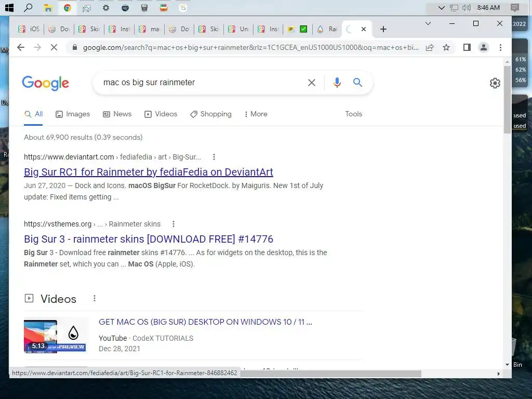Screen dimensions: 532x399
Task: Click the Google search text field
Action: (x=202, y=83)
